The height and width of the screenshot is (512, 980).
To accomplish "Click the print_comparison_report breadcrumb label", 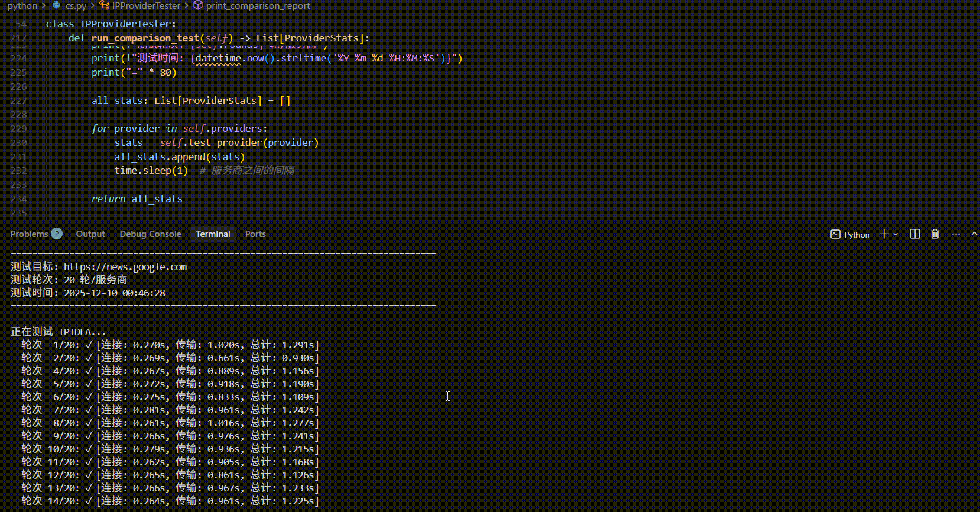I will [258, 5].
